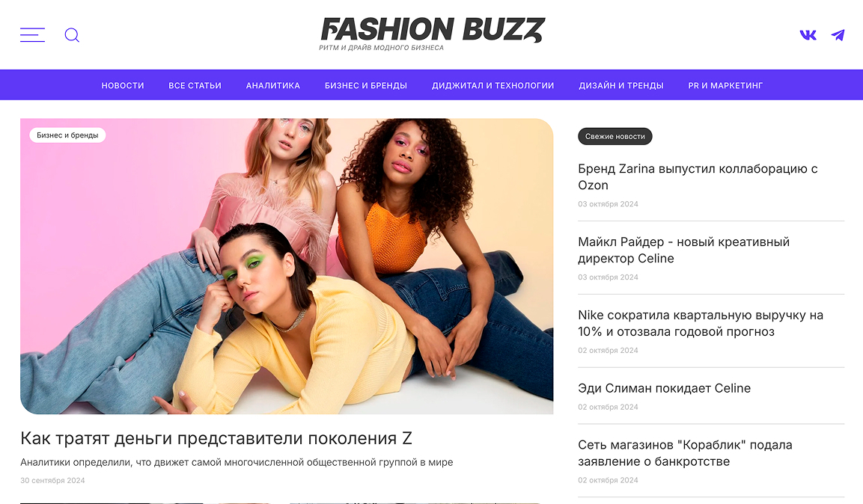The height and width of the screenshot is (504, 863).
Task: Select Аналитика in navigation bar
Action: pos(273,85)
